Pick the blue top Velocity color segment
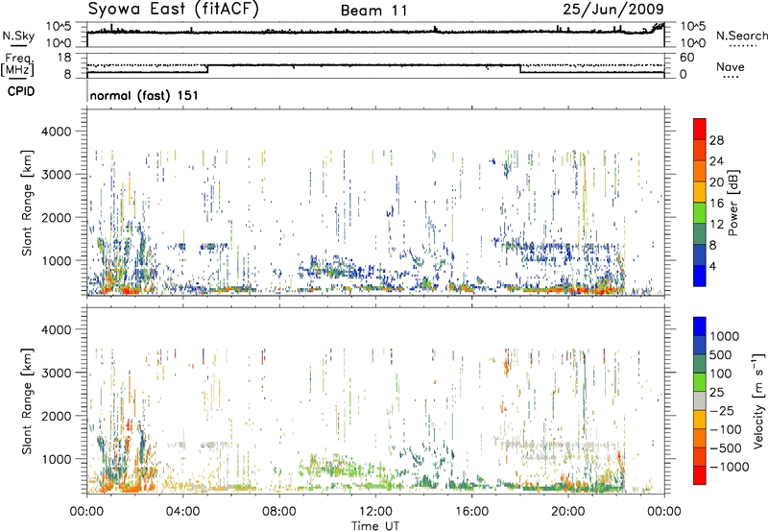768x532 pixels. pos(700,326)
